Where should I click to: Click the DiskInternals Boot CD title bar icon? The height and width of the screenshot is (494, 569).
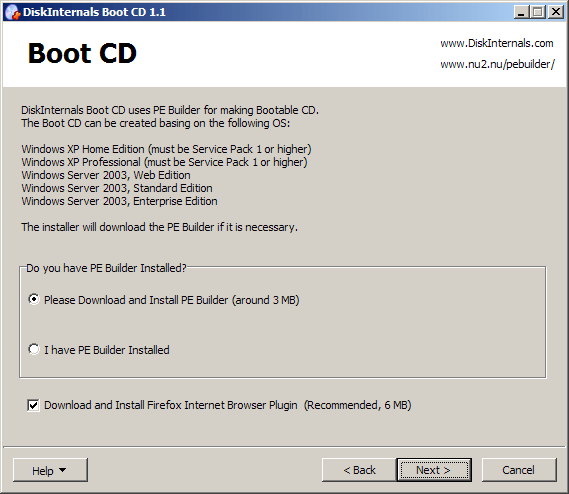tap(13, 12)
